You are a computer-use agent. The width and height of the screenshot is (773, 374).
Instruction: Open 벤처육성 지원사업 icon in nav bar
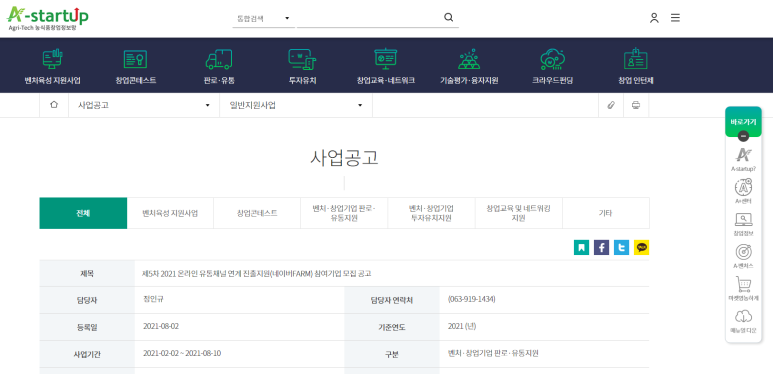[x=52, y=60]
